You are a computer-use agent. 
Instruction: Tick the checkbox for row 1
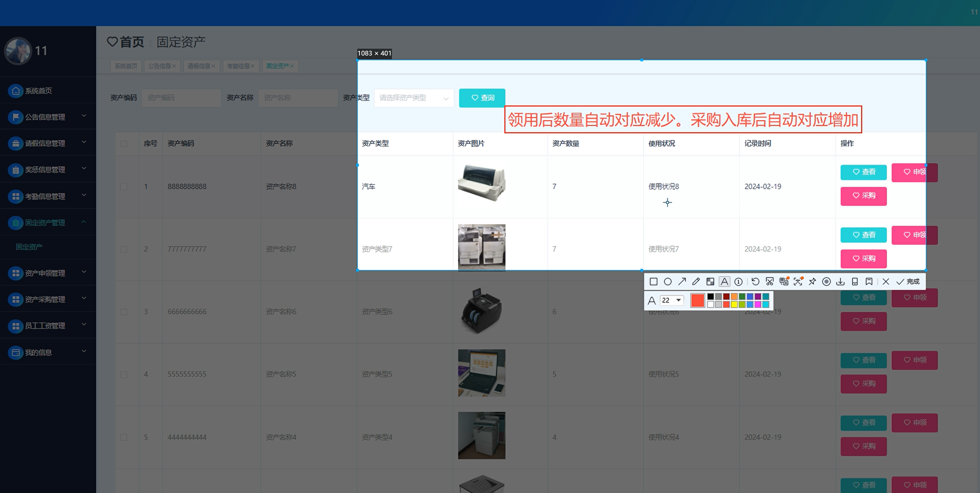[123, 187]
